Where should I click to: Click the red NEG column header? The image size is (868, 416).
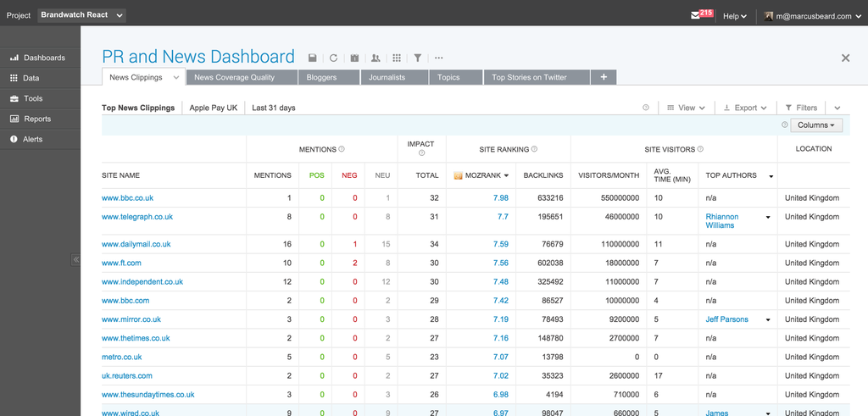pyautogui.click(x=349, y=175)
